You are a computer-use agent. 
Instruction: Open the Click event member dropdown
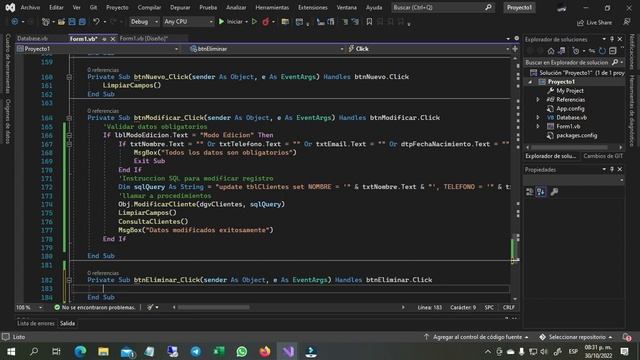point(429,49)
